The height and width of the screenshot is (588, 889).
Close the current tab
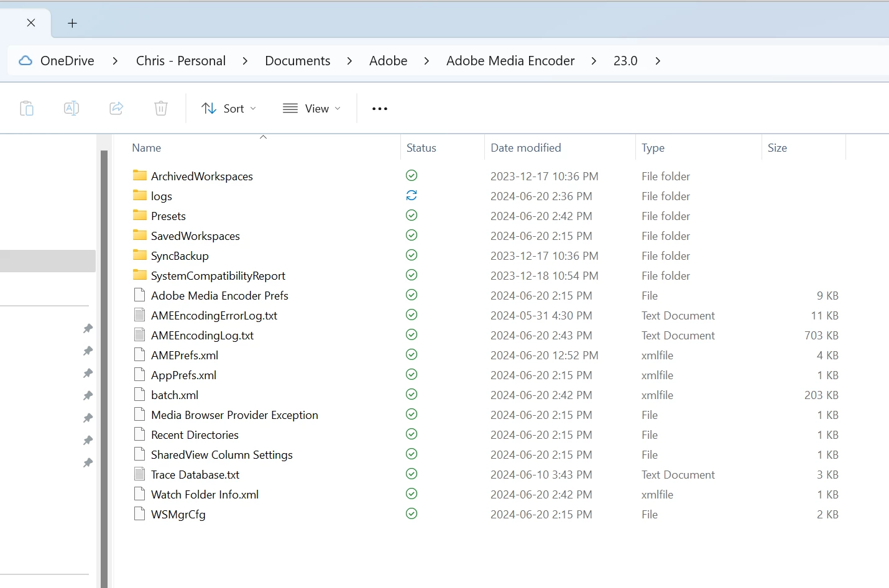point(31,22)
